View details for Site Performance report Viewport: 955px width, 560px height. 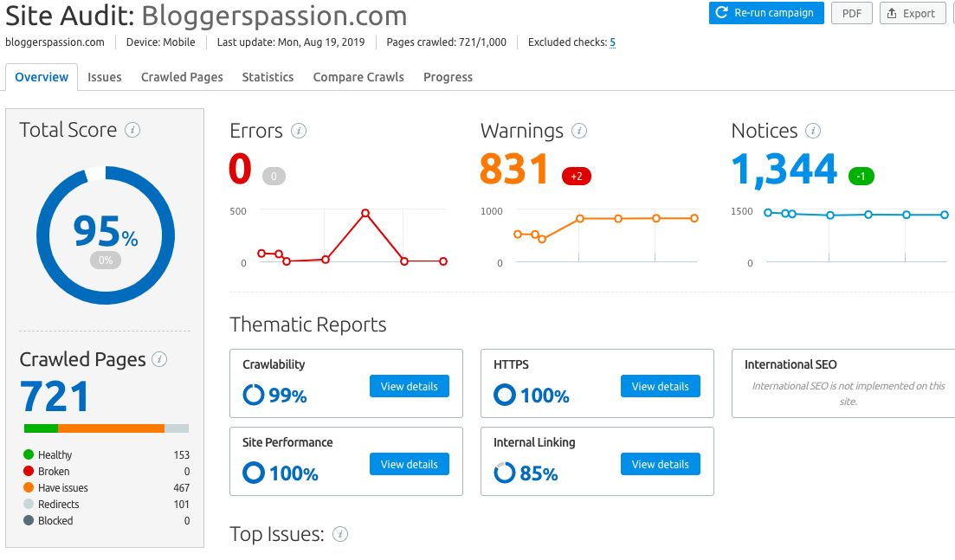tap(410, 465)
